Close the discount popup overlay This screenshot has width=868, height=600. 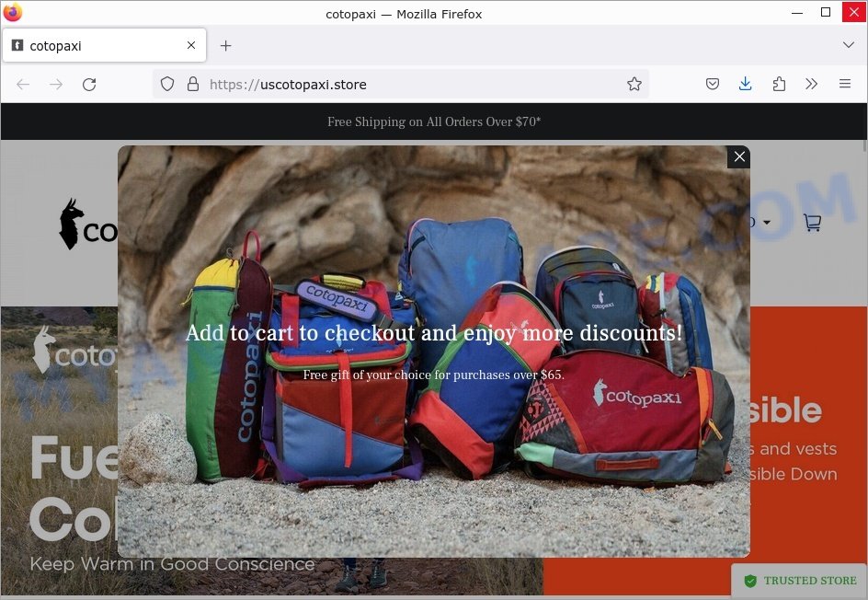[738, 156]
